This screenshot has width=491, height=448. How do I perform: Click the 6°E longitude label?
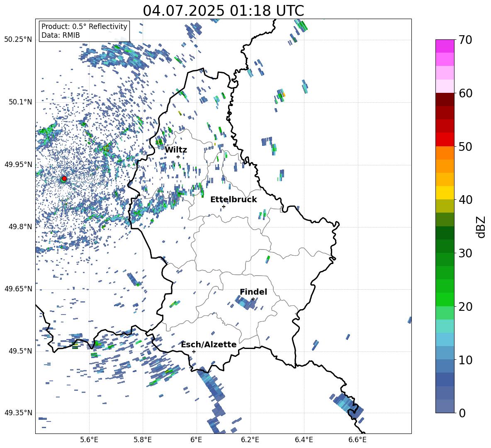[196, 440]
